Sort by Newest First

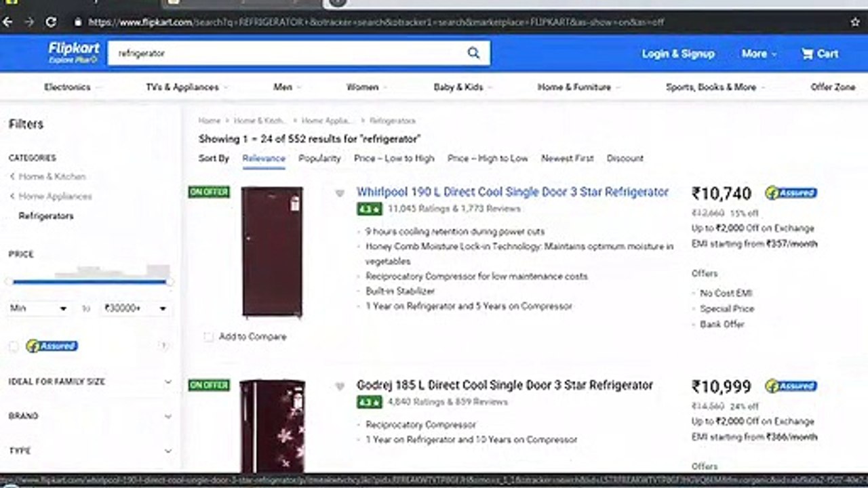(x=567, y=158)
